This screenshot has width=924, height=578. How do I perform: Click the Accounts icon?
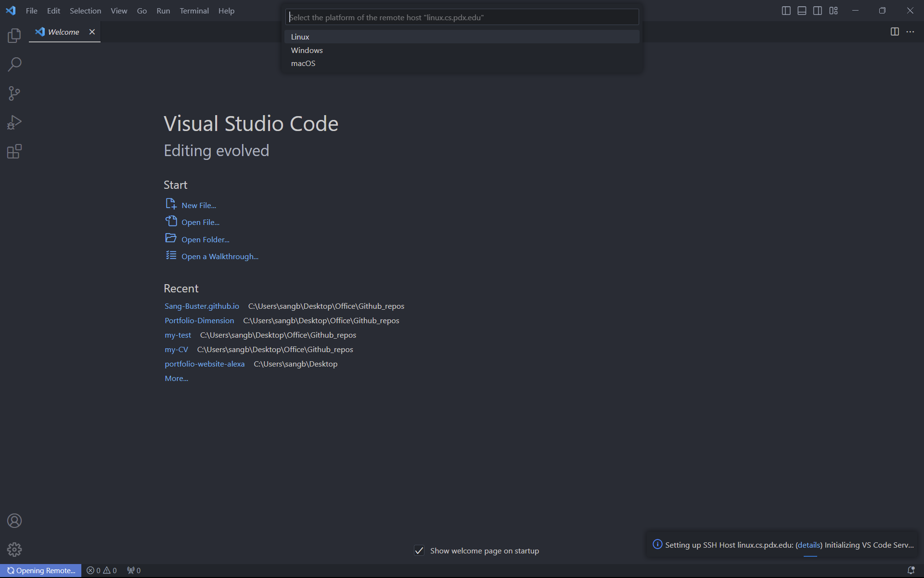coord(14,521)
